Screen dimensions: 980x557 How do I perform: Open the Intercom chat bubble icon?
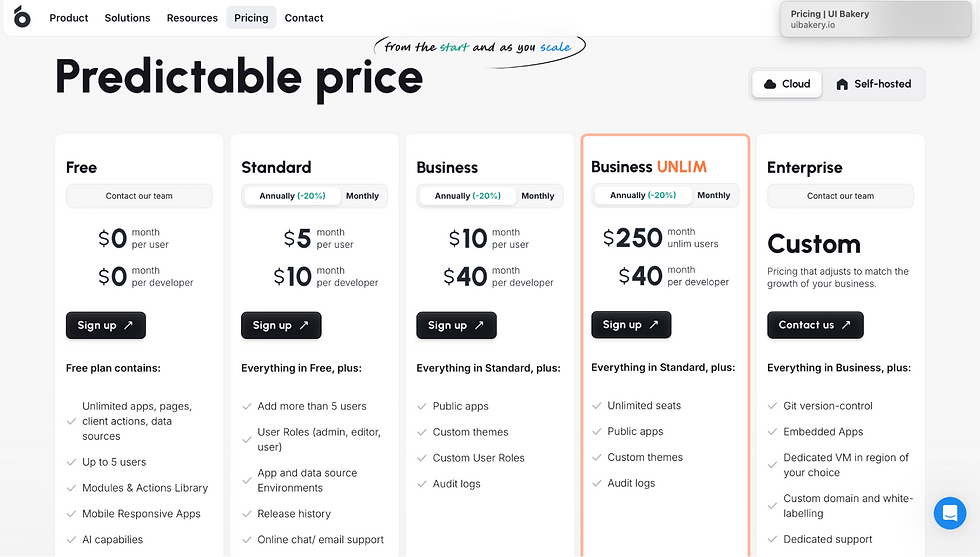(949, 513)
